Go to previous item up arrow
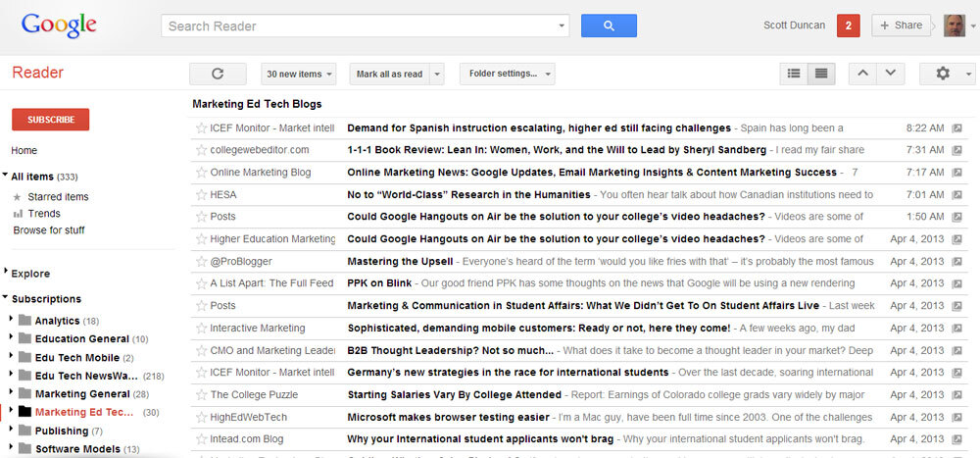The image size is (980, 458). [x=862, y=74]
